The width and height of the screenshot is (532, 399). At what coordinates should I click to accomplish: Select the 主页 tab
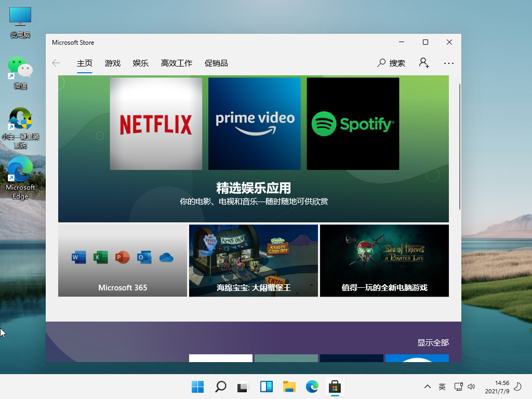pos(85,63)
